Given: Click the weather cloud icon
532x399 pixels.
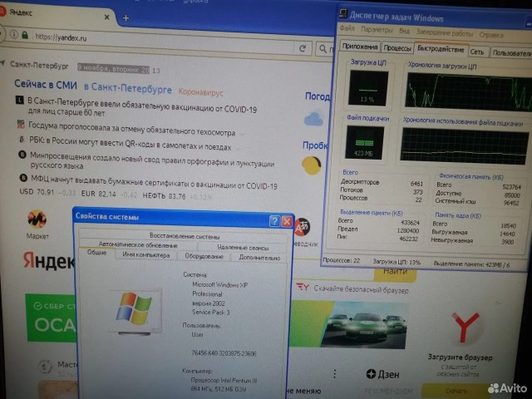Looking at the screenshot, I should [x=314, y=118].
